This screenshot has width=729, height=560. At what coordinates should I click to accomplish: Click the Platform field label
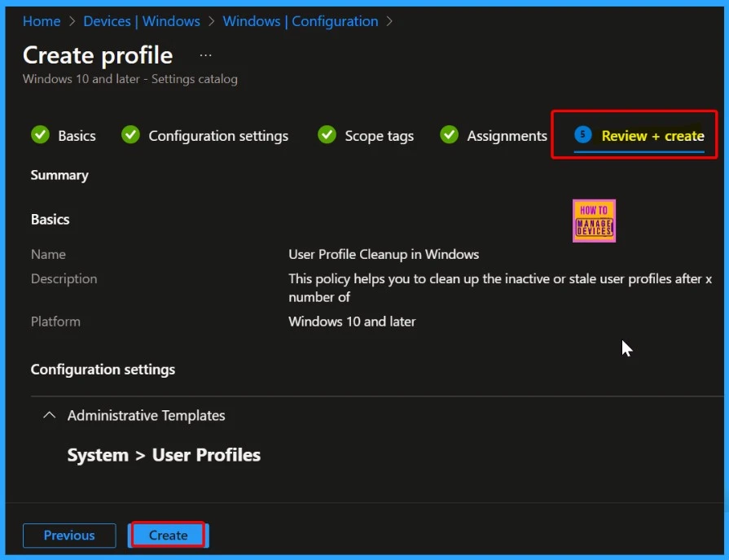point(55,322)
